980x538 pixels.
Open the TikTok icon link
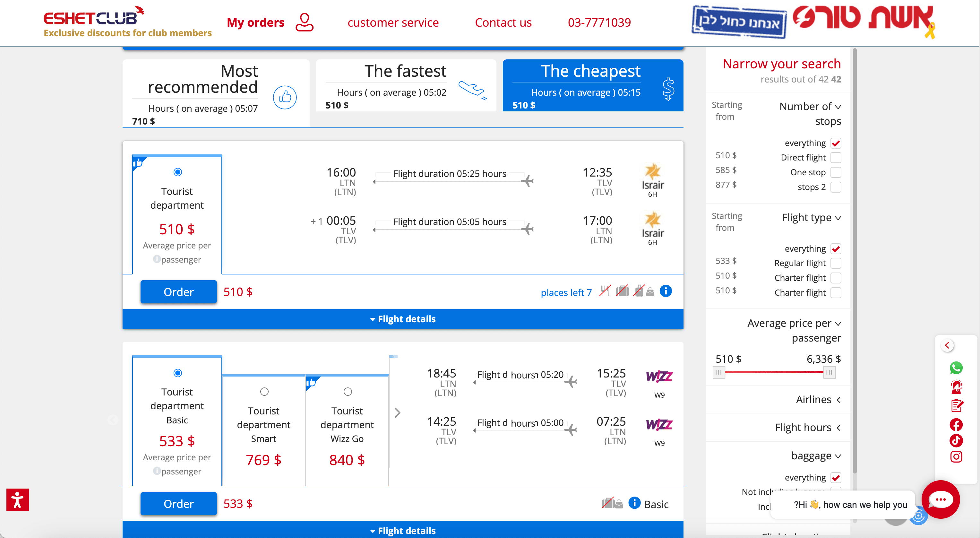point(956,441)
